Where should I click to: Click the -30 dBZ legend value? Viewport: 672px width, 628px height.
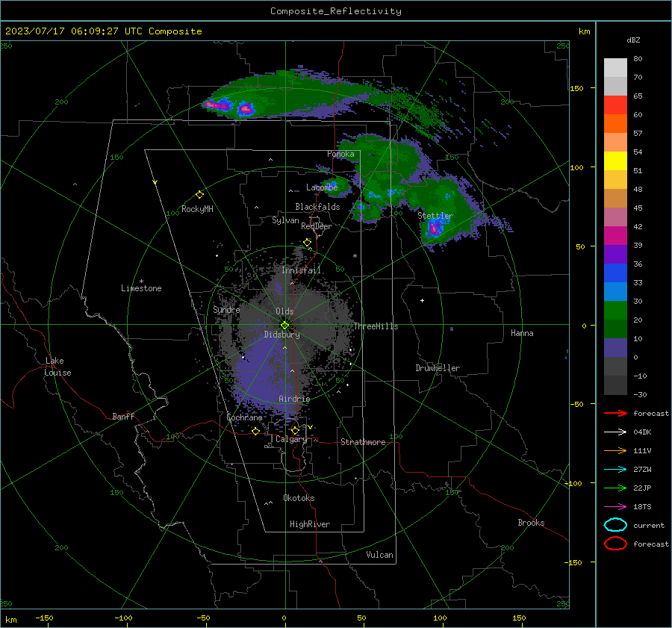(640, 394)
